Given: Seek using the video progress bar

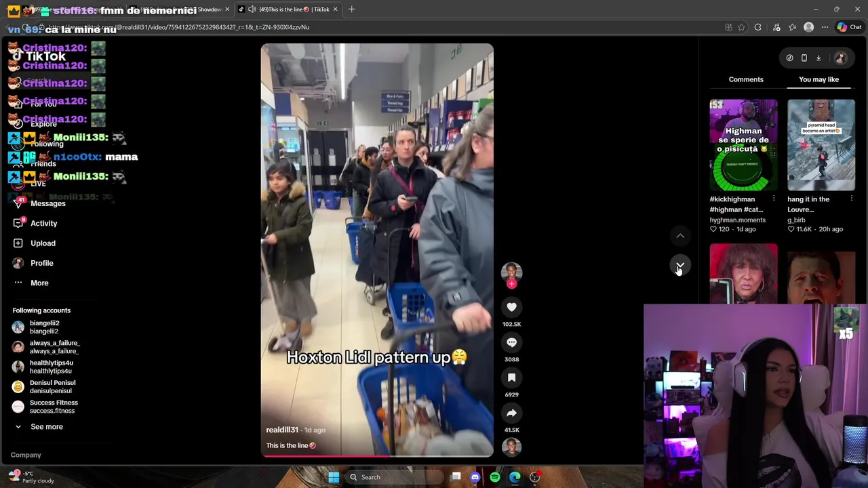Looking at the screenshot, I should tap(377, 456).
